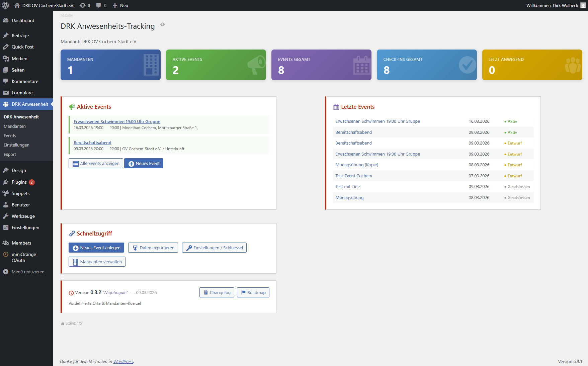The image size is (588, 366).
Task: Open the Changelog button
Action: 217,292
